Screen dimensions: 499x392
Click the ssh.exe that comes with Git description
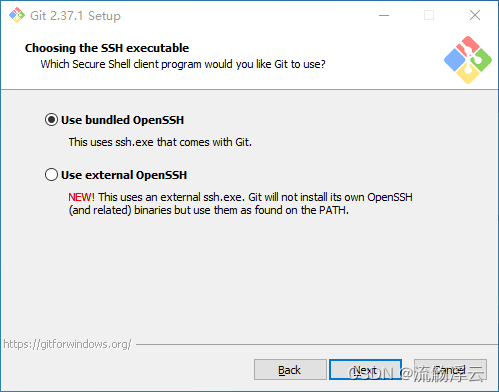[160, 142]
